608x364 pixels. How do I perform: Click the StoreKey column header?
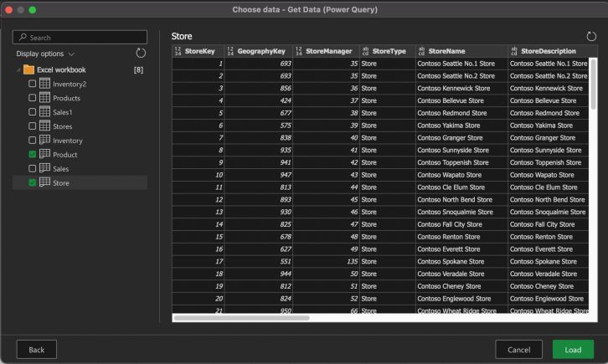coord(198,51)
